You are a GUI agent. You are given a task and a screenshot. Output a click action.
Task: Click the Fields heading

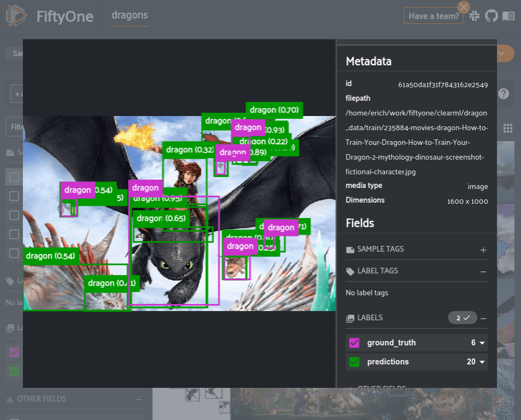(x=360, y=223)
